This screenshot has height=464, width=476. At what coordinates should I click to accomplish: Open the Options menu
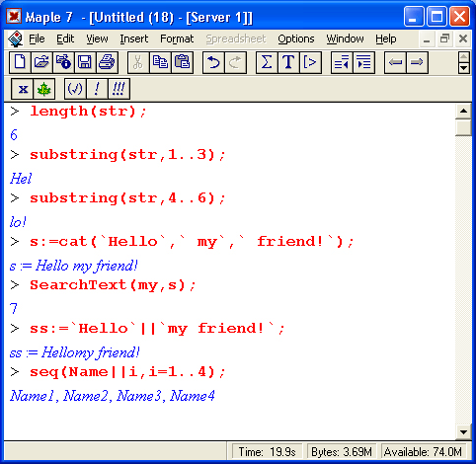[296, 39]
